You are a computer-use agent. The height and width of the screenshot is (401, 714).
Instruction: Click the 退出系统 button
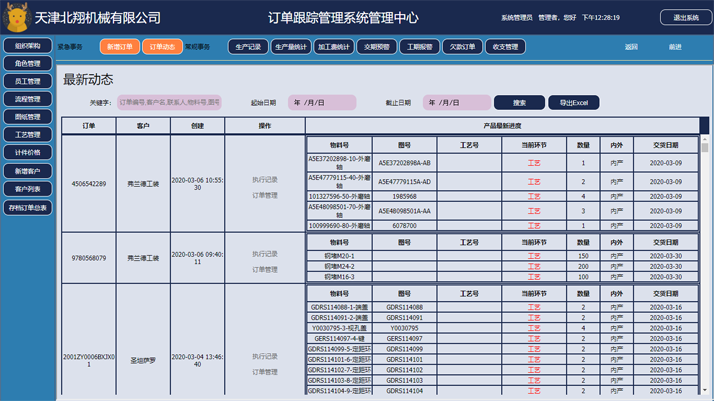point(685,18)
